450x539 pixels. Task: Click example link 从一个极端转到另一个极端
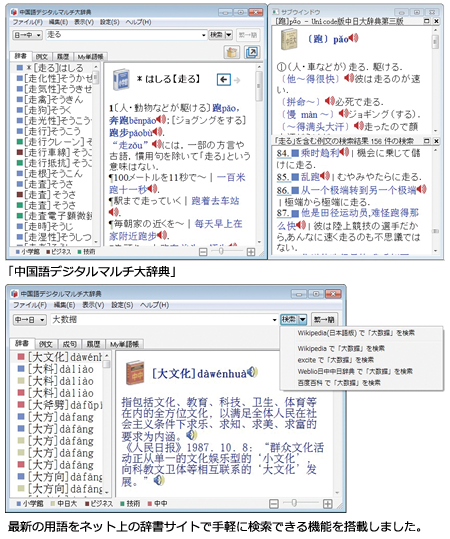(x=358, y=189)
